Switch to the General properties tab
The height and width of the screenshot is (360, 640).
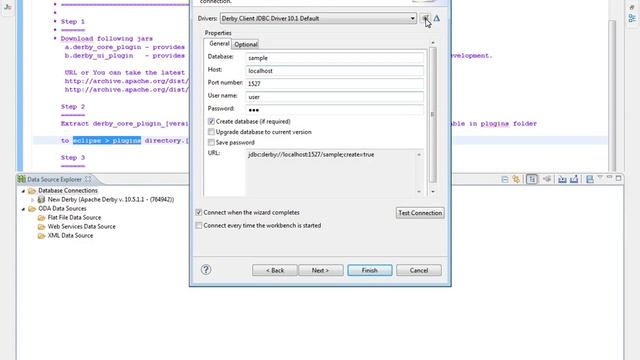219,44
